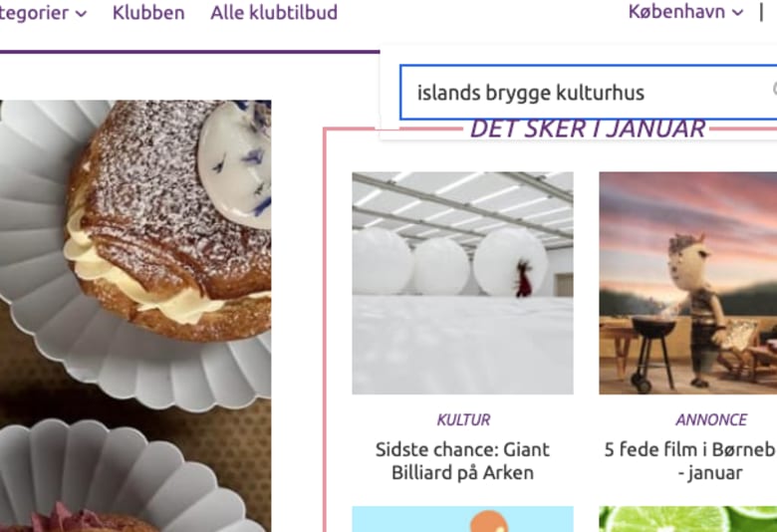Click the partially visible search icon in field
Image resolution: width=777 pixels, height=532 pixels.
tap(775, 90)
